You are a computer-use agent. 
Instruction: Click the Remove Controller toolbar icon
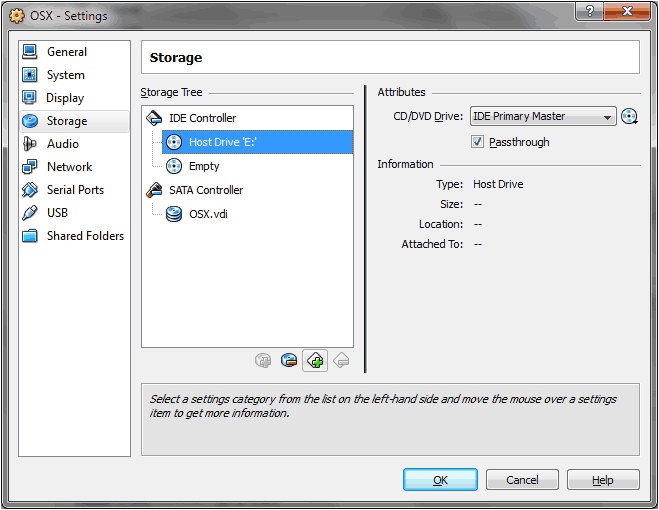click(x=341, y=361)
